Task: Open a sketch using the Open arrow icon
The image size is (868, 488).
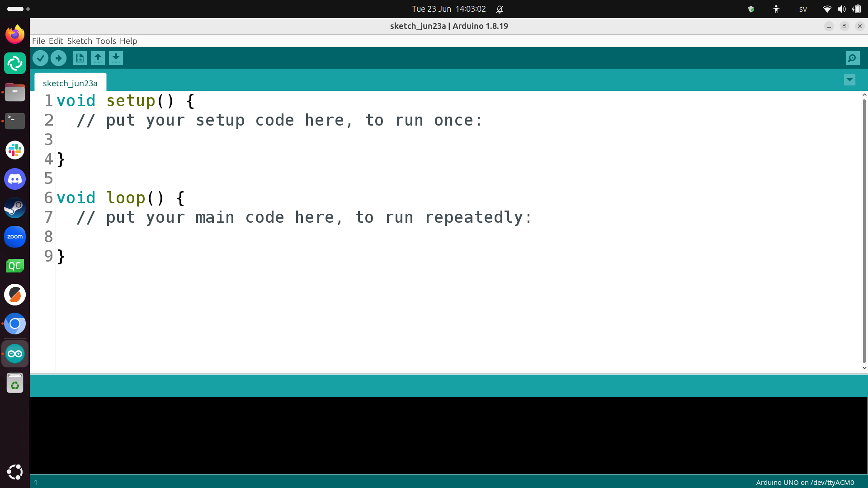Action: [x=98, y=58]
